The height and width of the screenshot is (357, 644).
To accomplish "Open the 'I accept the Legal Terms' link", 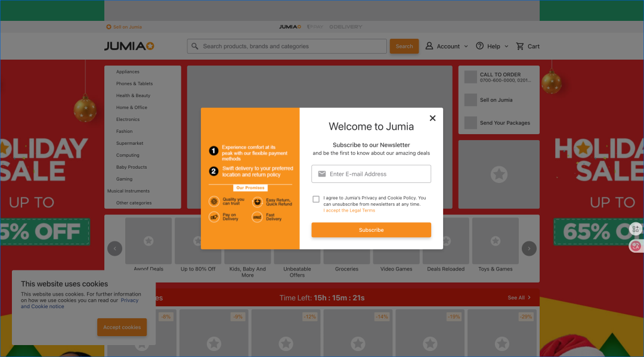I will pyautogui.click(x=349, y=210).
